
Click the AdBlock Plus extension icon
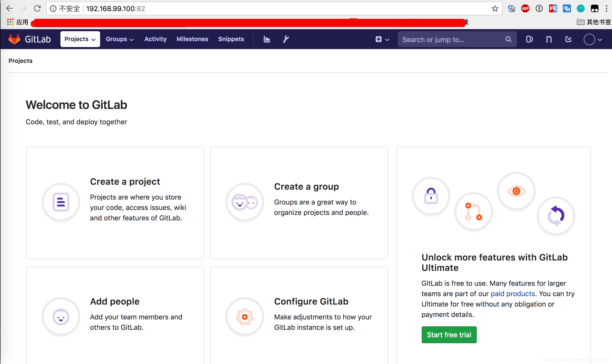pos(525,9)
